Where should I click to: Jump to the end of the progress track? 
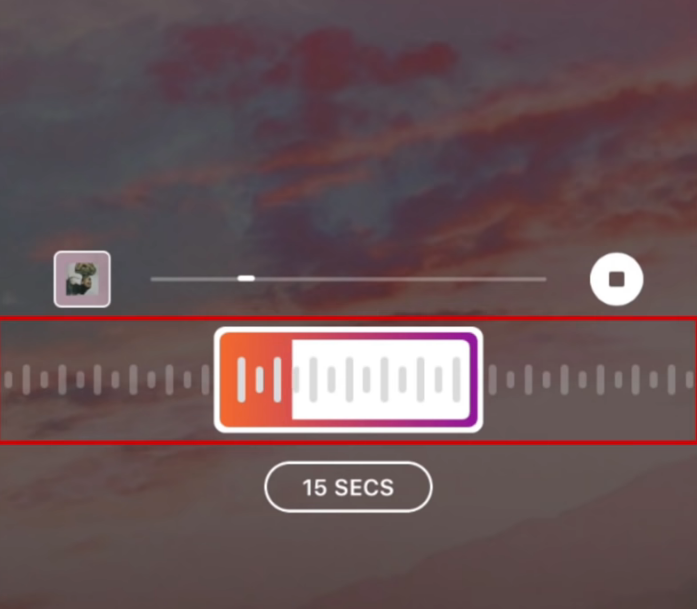click(543, 279)
